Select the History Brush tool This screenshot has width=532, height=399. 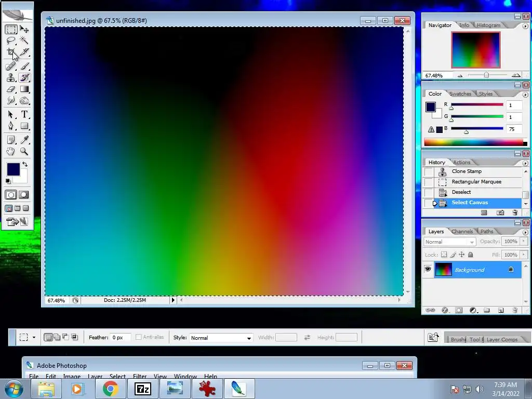24,78
